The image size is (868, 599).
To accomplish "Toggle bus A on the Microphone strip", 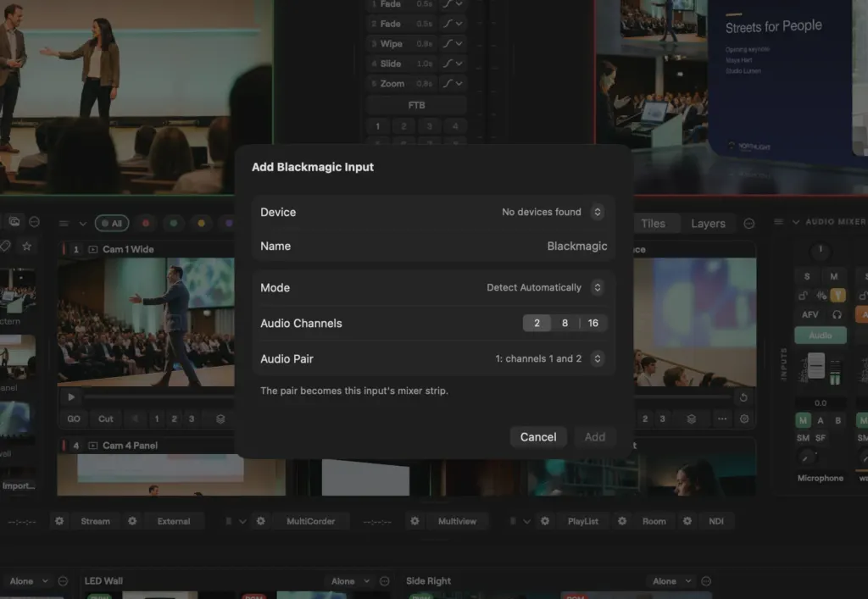I will [821, 420].
